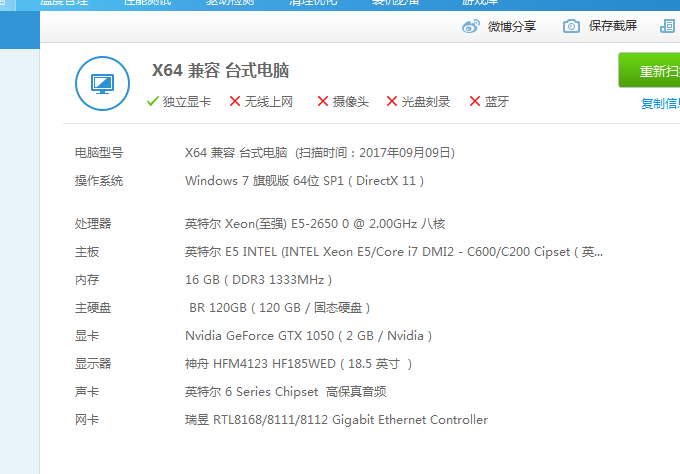Viewport: 680px width, 474px height.
Task: Select the 蓝牙 feature label
Action: click(x=497, y=102)
